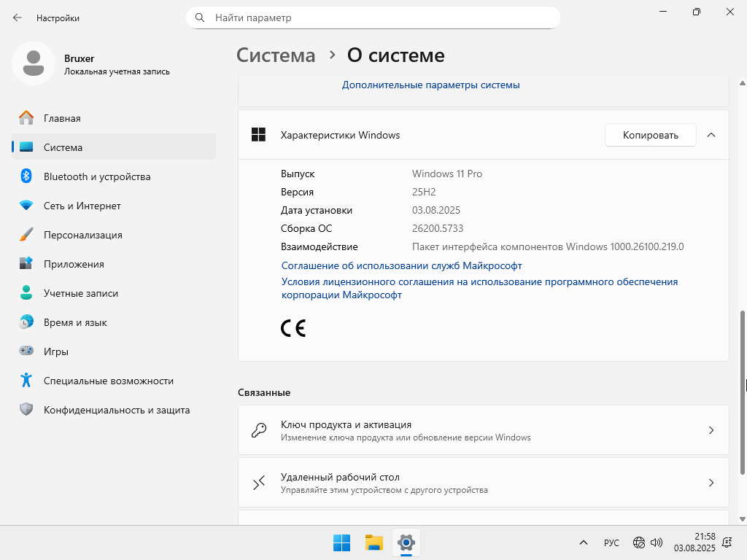Viewport: 747px width, 560px height.
Task: Open Соглашение об использовании служб Майкрософт
Action: [x=402, y=265]
